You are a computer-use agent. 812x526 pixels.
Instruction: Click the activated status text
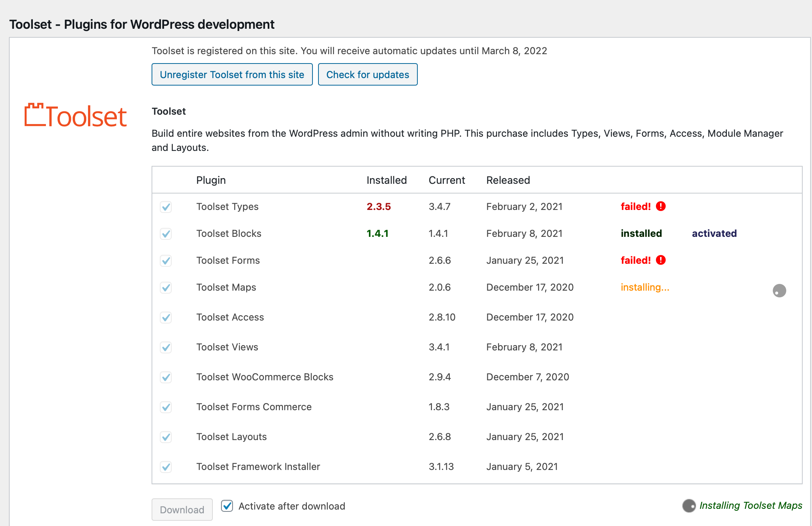tap(714, 233)
